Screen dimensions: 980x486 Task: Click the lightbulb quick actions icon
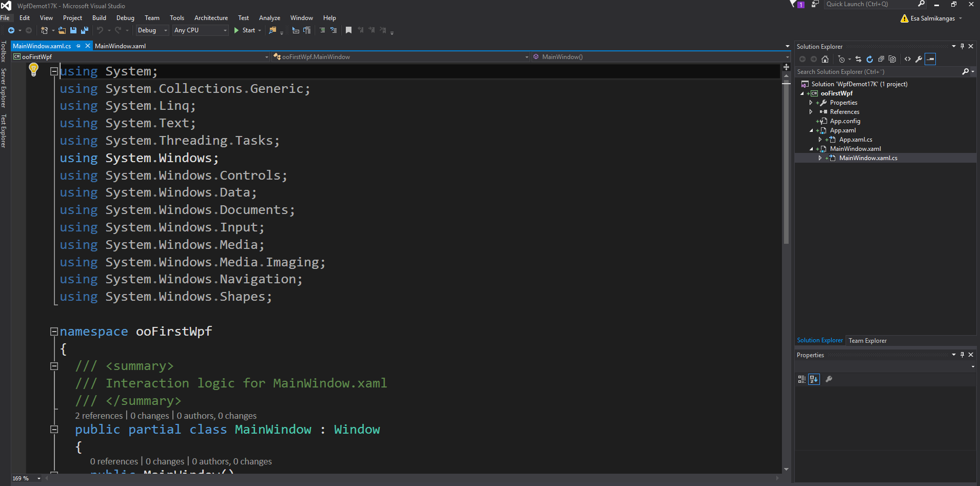pos(34,69)
